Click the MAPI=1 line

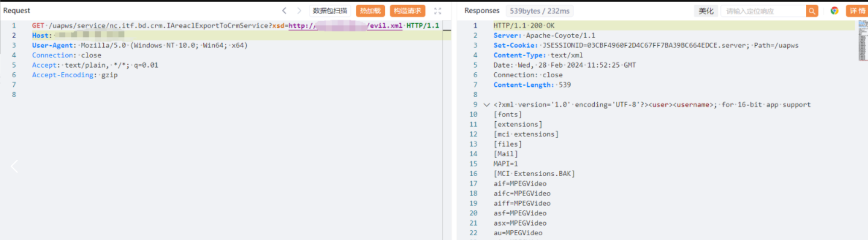pos(505,163)
